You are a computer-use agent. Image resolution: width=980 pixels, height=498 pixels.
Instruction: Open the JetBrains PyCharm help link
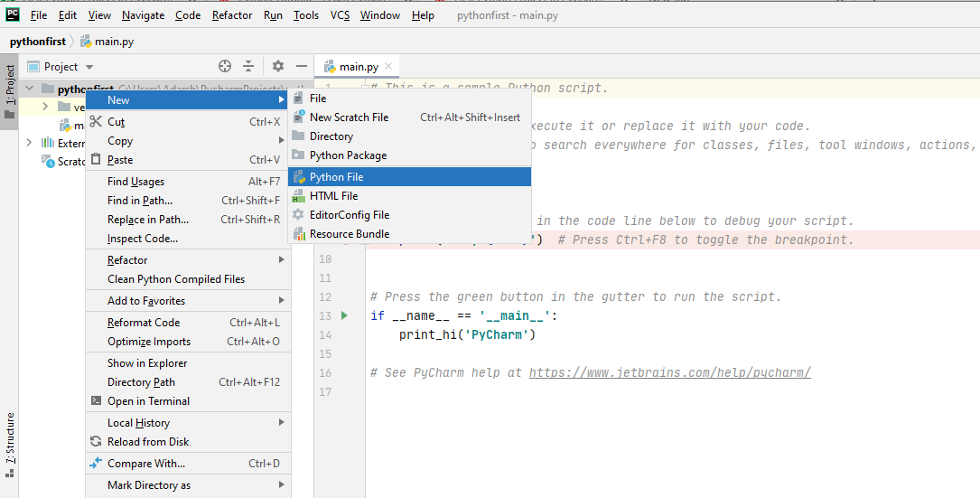[x=669, y=373]
